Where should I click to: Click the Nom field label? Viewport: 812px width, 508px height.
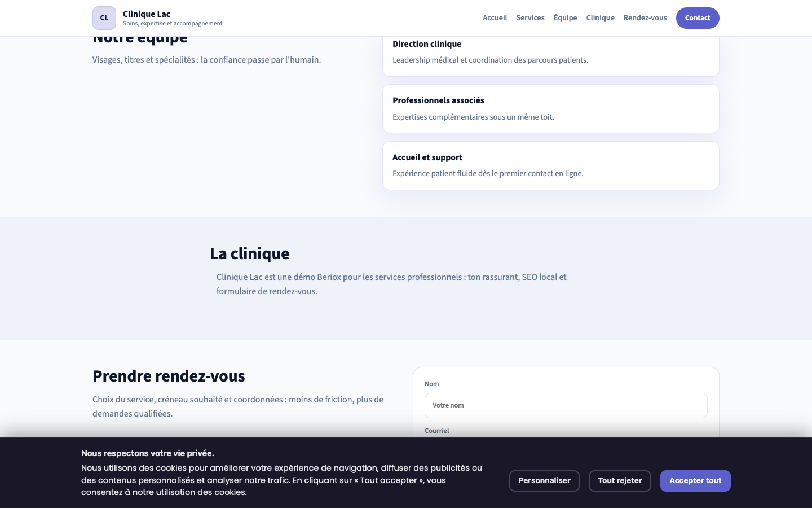pyautogui.click(x=432, y=384)
